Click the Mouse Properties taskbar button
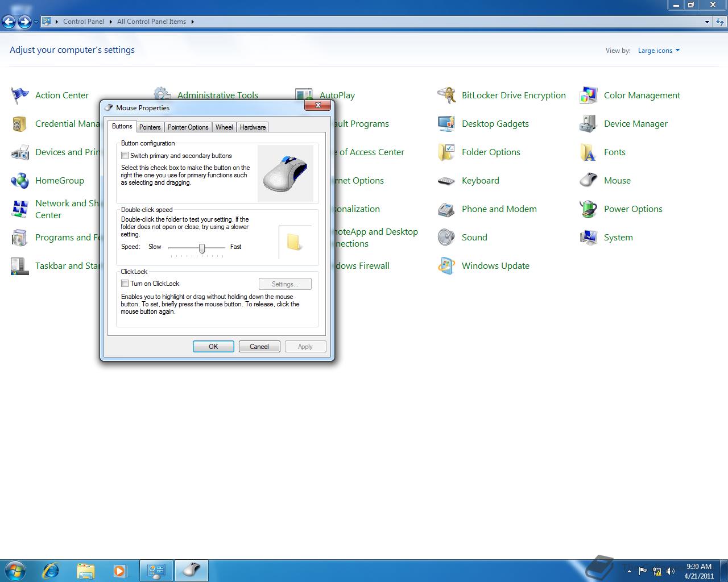 click(x=192, y=571)
